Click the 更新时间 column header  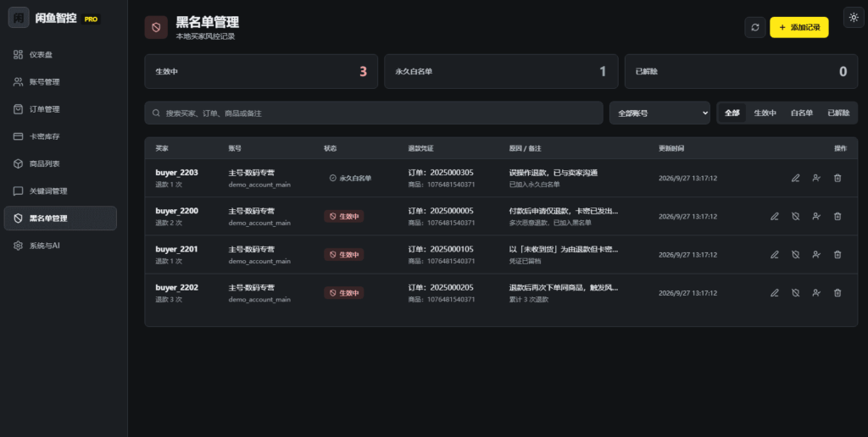tap(671, 148)
